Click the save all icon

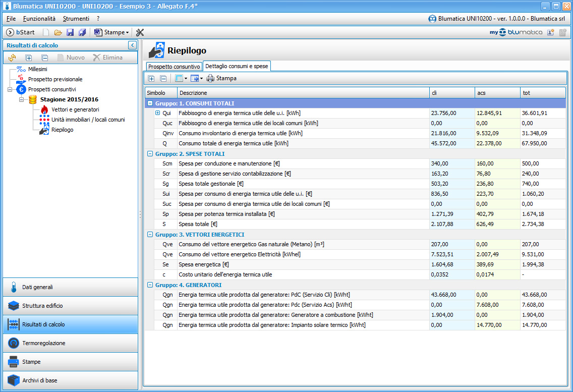point(82,32)
